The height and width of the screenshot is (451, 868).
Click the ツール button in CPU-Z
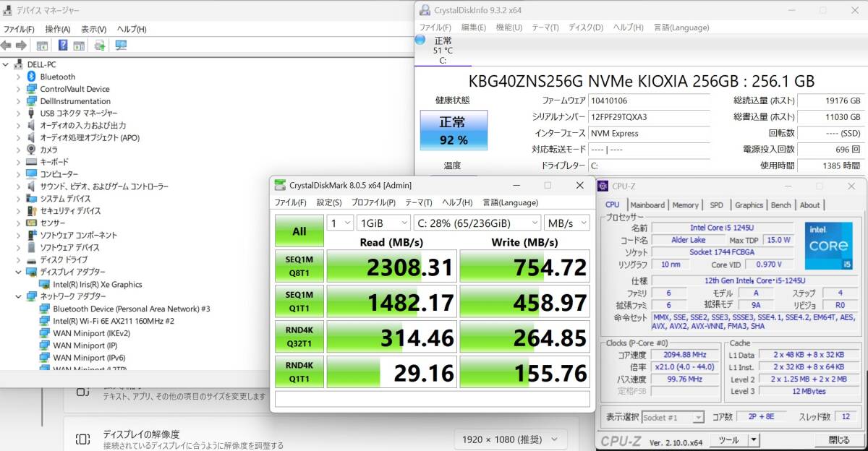[728, 439]
